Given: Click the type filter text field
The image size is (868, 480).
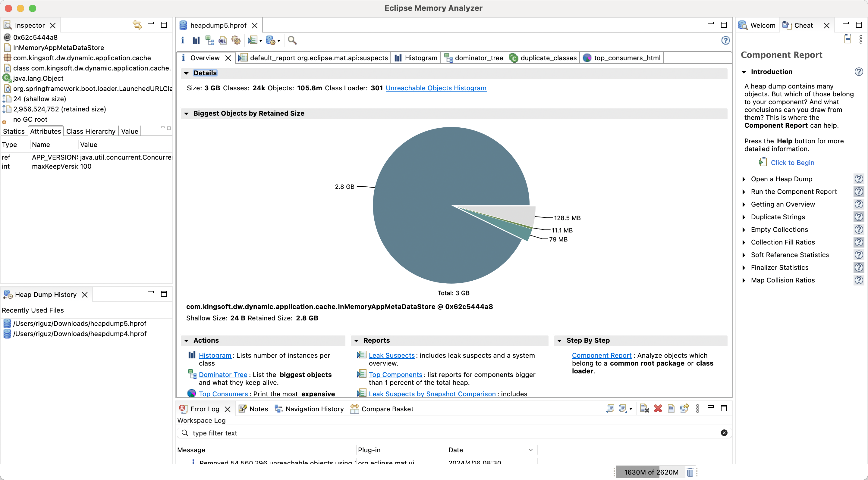Looking at the screenshot, I should point(451,433).
